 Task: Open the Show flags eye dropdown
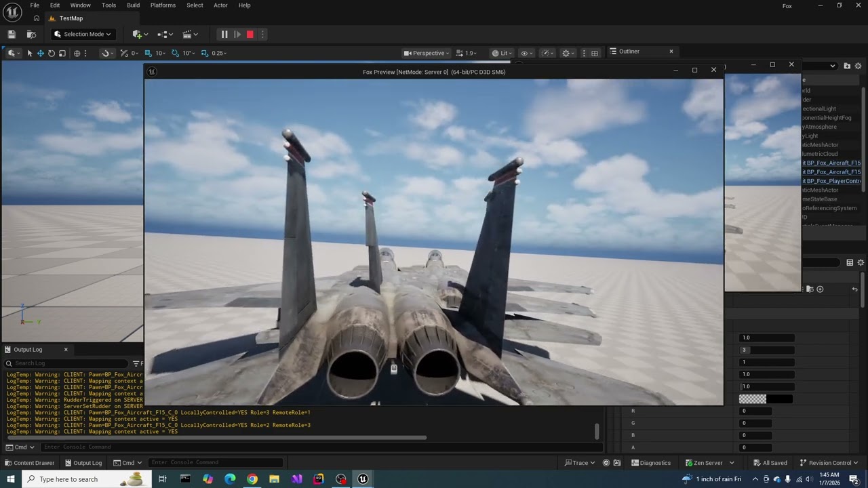point(526,53)
